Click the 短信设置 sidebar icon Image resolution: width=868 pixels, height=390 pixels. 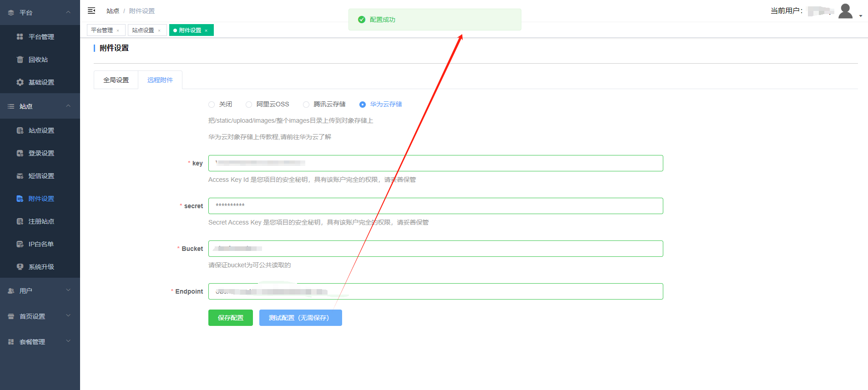20,176
